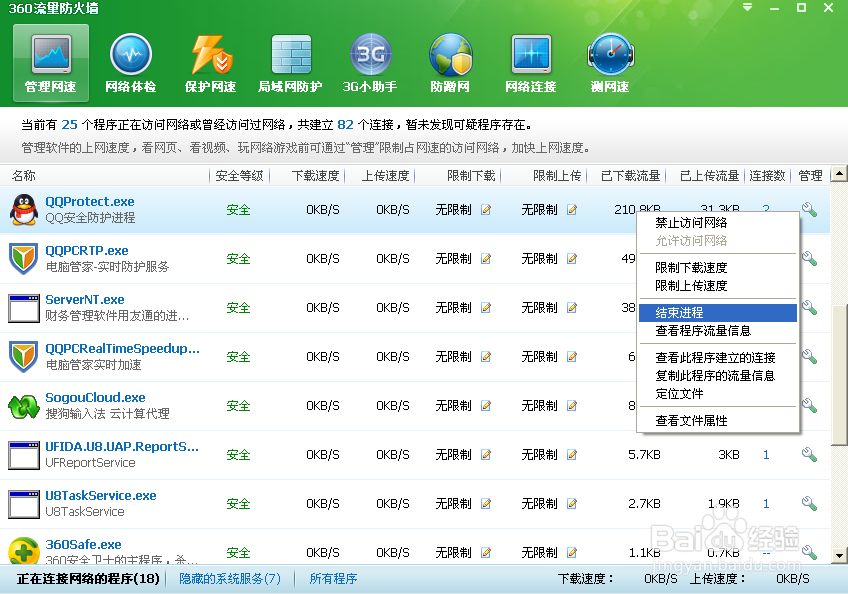Edit upload limit for U8TaskService.exe
848x594 pixels.
coord(572,504)
